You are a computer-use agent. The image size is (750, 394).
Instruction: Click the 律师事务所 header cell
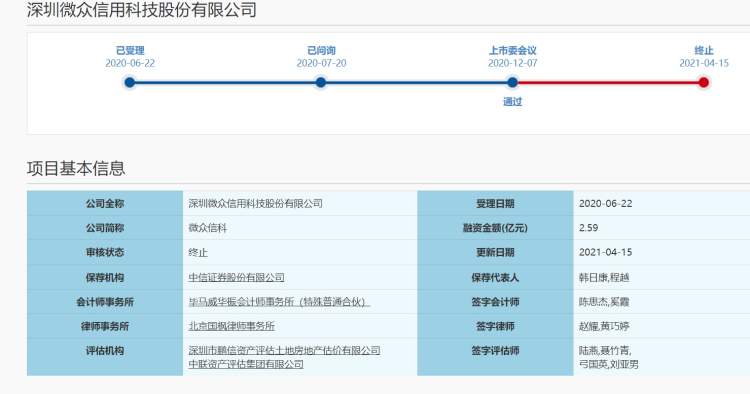point(105,326)
